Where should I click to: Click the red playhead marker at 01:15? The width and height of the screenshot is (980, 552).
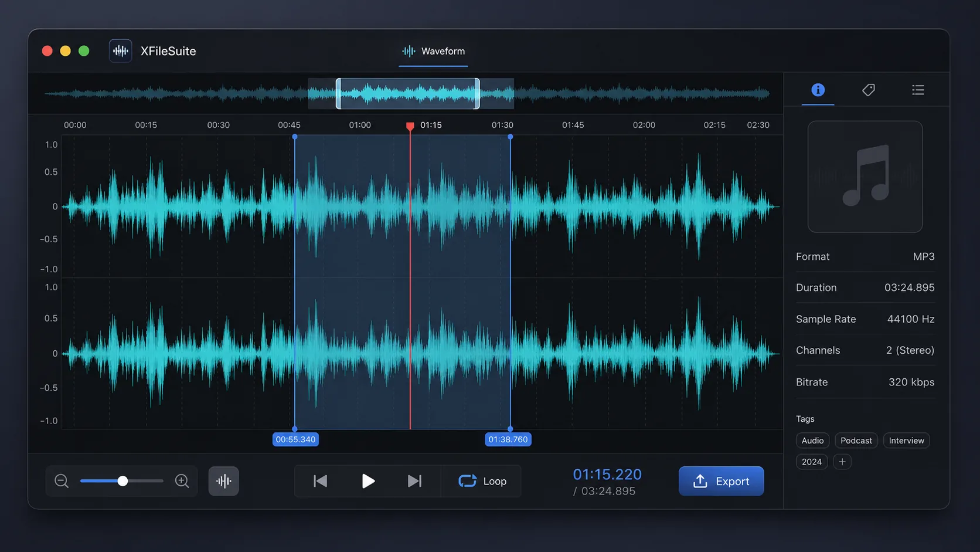click(x=410, y=126)
